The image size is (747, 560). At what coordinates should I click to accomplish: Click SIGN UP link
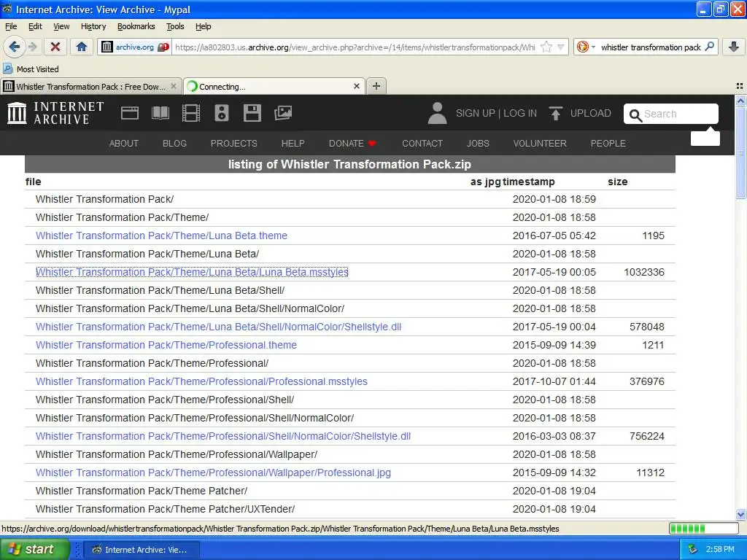click(476, 113)
